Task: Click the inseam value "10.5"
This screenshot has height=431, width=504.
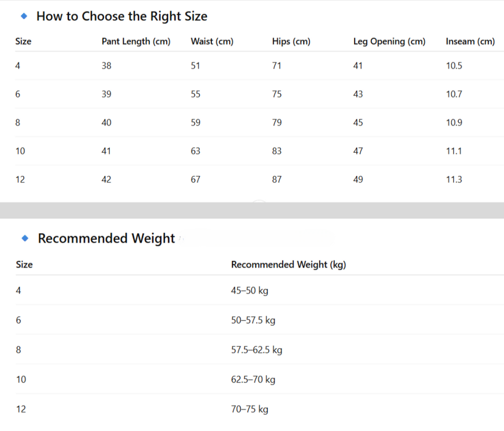Action: click(x=454, y=66)
